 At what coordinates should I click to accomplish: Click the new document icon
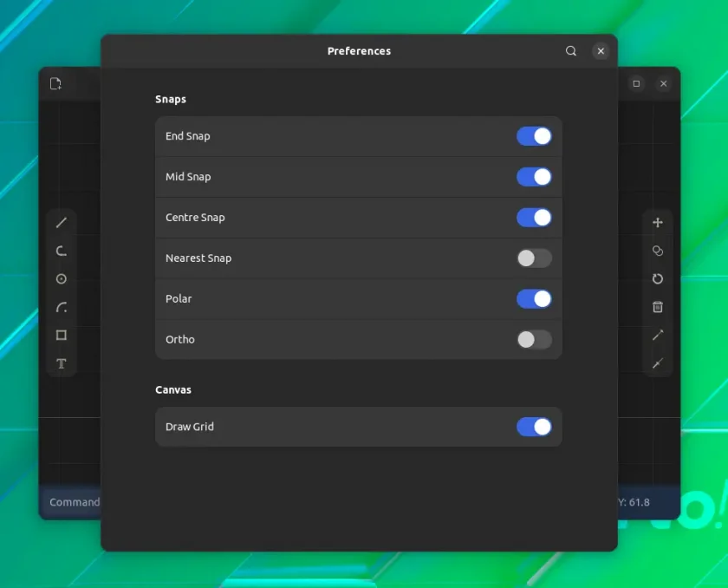55,83
